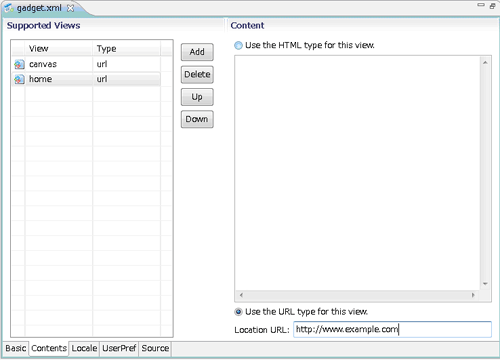This screenshot has width=500, height=360.
Task: Click the Add view button
Action: coord(197,52)
